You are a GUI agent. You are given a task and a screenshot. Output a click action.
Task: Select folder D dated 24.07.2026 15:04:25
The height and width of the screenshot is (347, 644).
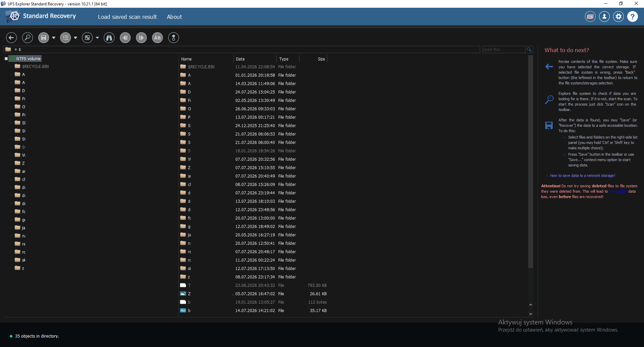coord(254,92)
